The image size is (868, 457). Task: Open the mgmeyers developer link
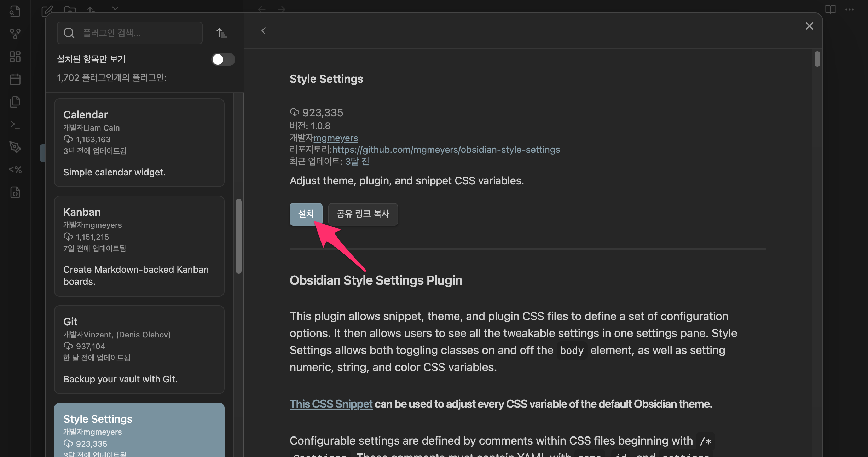pos(336,138)
